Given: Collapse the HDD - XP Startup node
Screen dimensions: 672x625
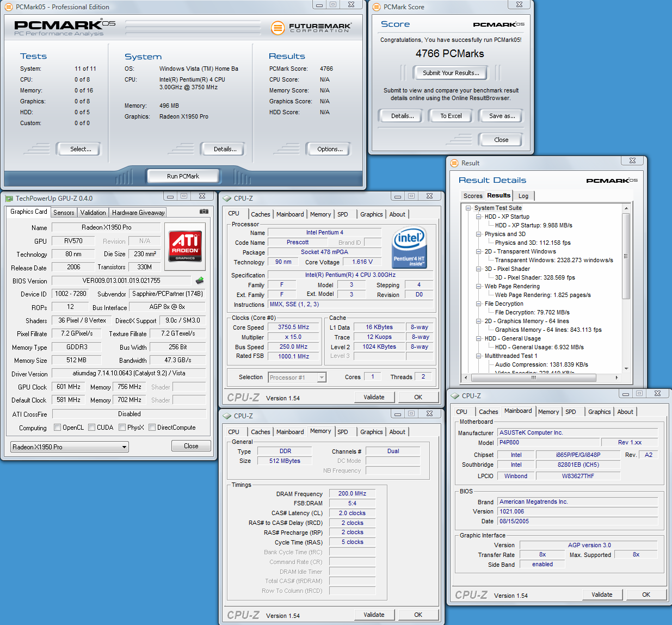Looking at the screenshot, I should point(479,216).
